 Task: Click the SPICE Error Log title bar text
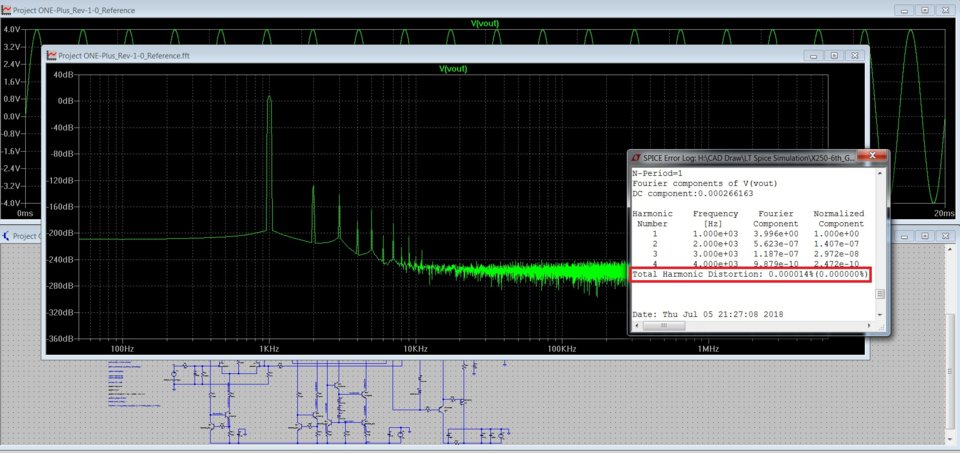pos(747,158)
